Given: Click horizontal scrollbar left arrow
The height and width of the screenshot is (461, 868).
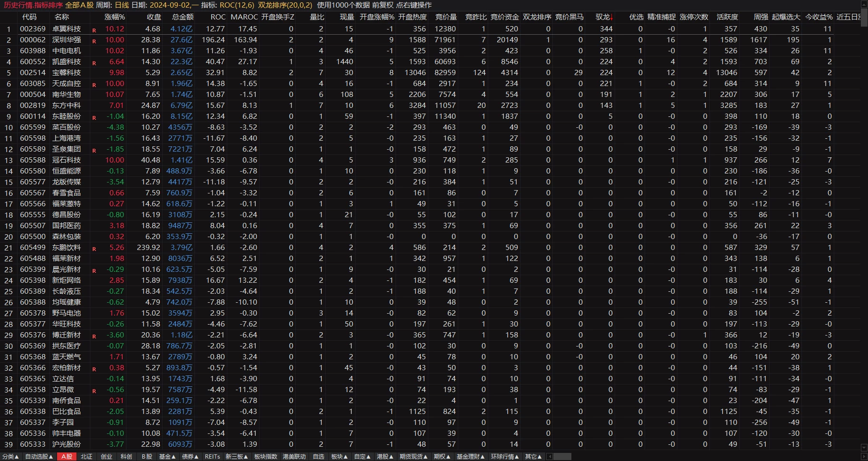Looking at the screenshot, I should (550, 457).
